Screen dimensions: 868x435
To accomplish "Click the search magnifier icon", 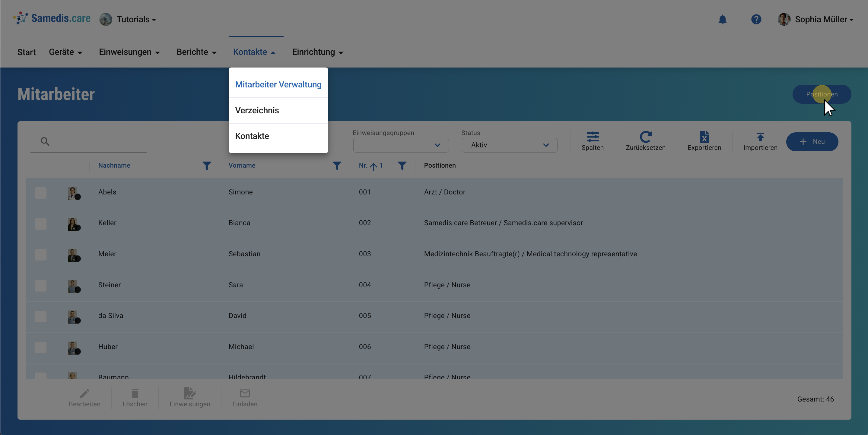I will click(x=45, y=141).
